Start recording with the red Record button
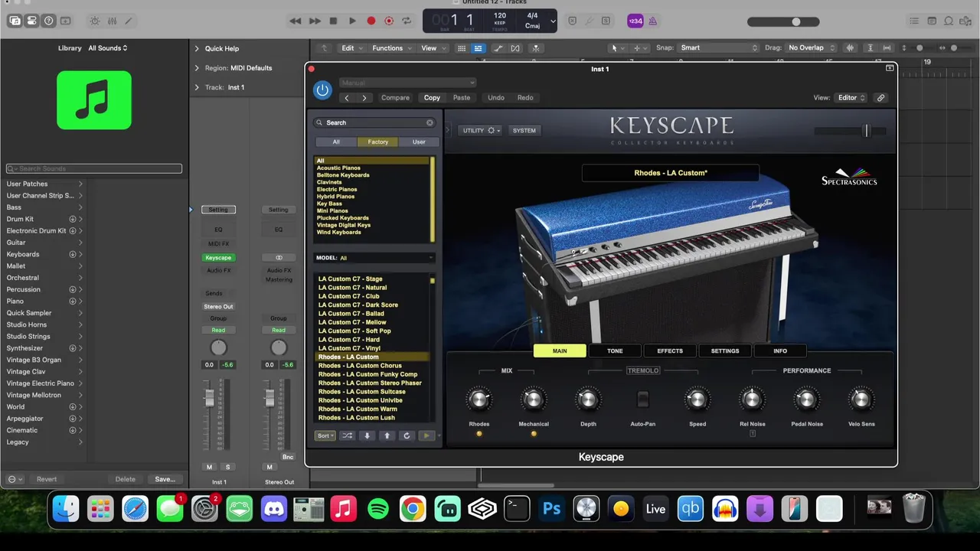980x551 pixels. point(371,21)
